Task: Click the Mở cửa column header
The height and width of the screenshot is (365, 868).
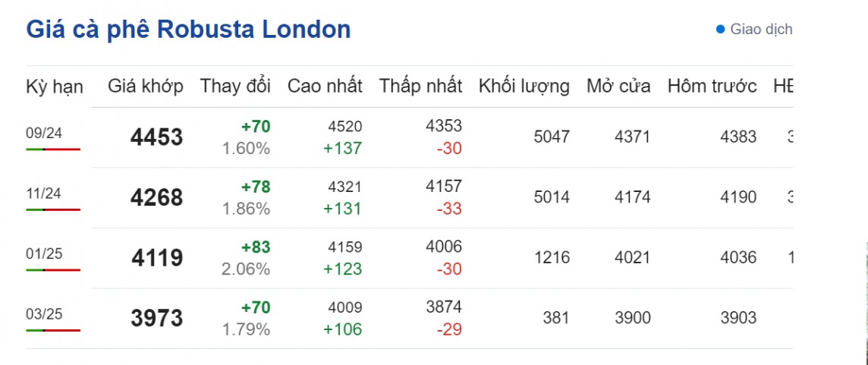Action: [618, 87]
